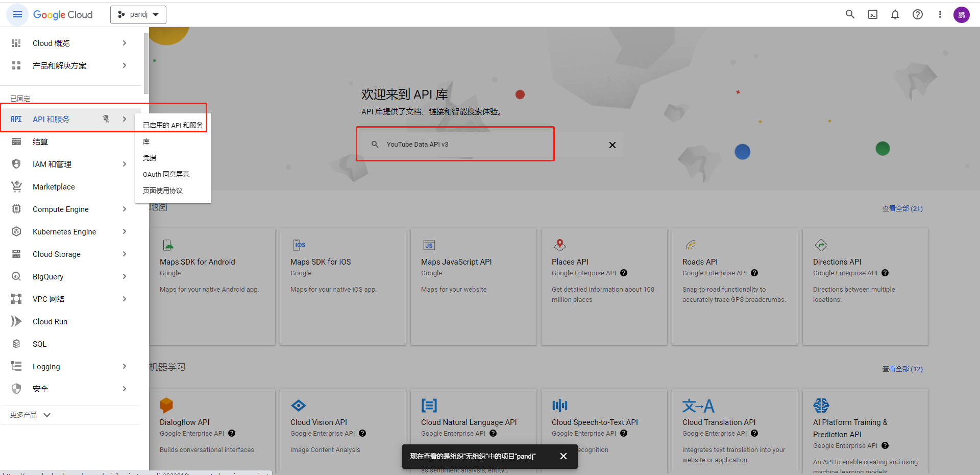Activate the Cloud Shell terminal icon
The image size is (980, 475).
click(x=873, y=14)
